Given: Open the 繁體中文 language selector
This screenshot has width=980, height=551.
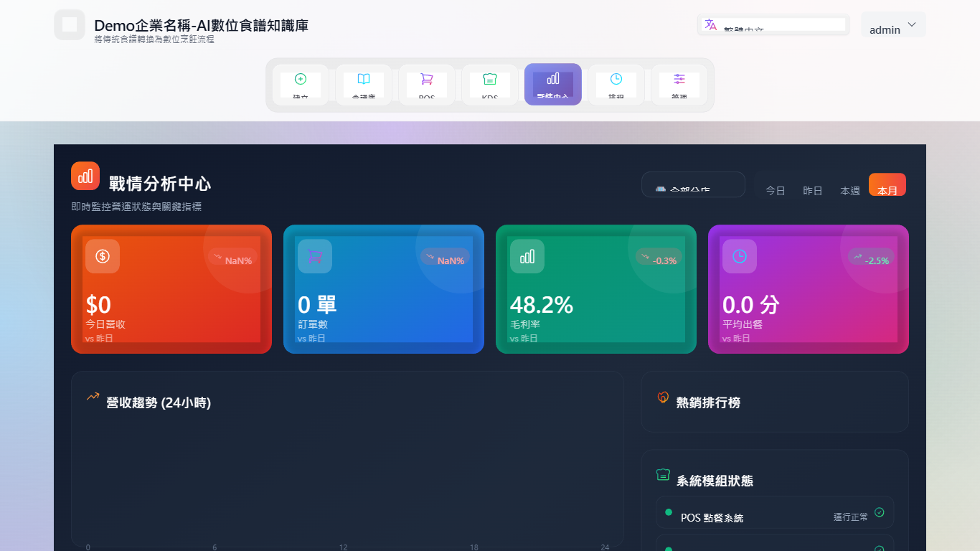Looking at the screenshot, I should point(773,24).
